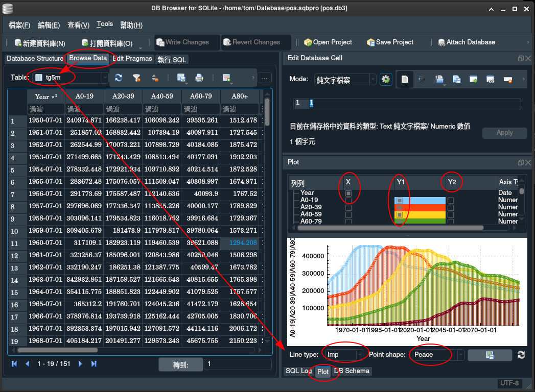The width and height of the screenshot is (535, 392).
Task: Open the Line type dropdown showing Imp
Action: 344,355
